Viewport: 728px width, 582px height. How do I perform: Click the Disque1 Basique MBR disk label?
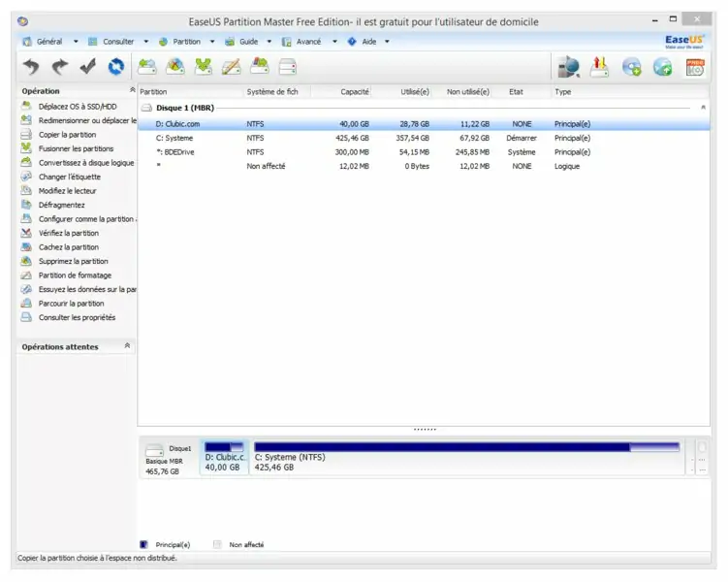(168, 460)
